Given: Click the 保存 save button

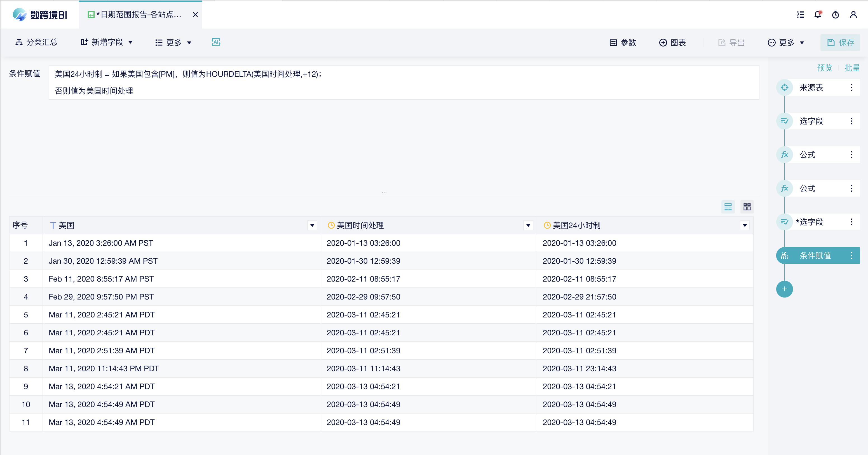Looking at the screenshot, I should 840,43.
